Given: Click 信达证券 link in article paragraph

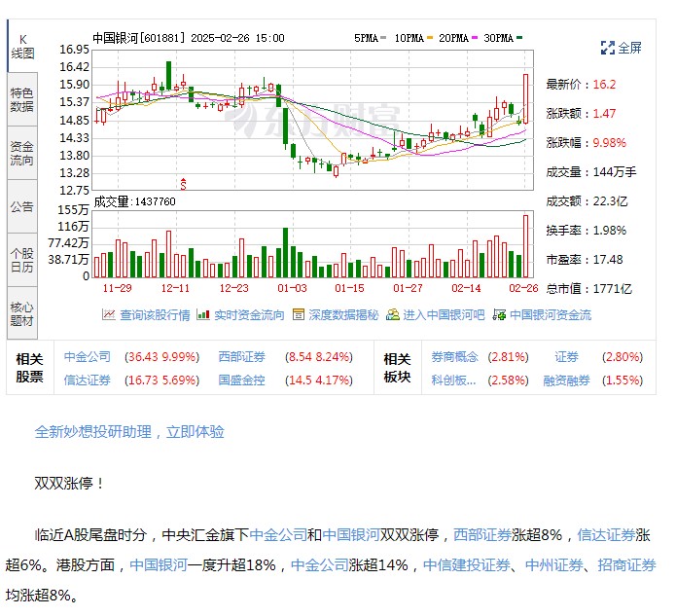Looking at the screenshot, I should click(x=606, y=535).
